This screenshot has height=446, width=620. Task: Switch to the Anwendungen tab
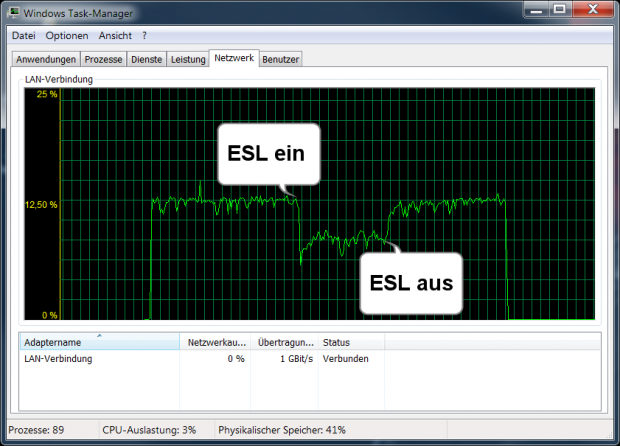[46, 59]
